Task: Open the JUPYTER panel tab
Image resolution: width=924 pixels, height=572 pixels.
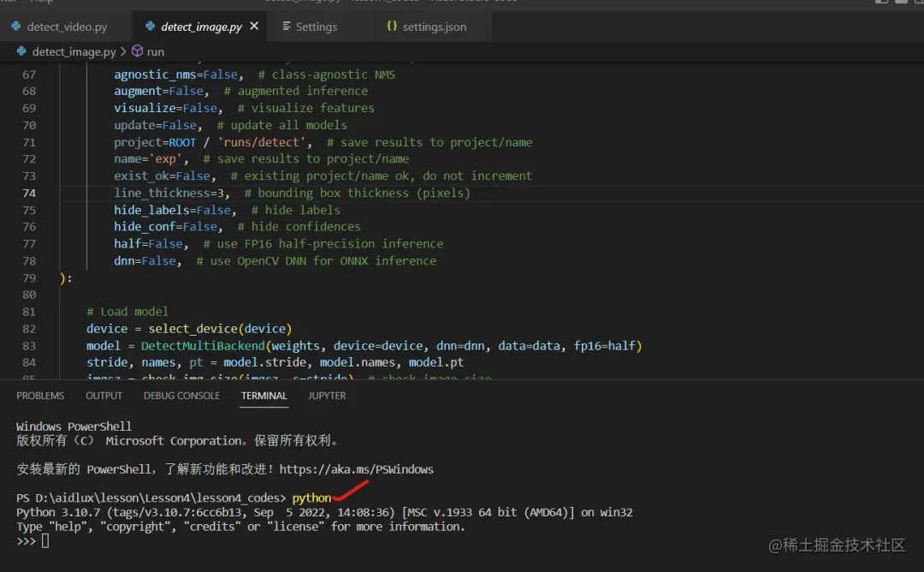Action: (327, 396)
